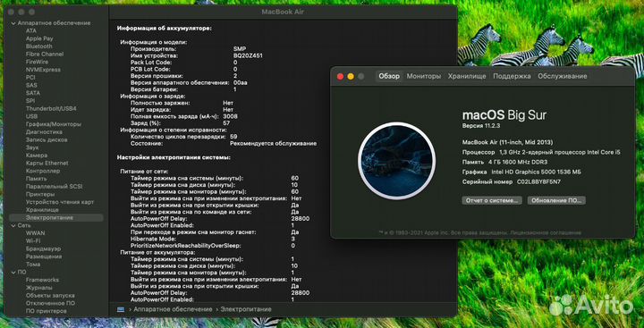Open the Лицензионное соглашение link
Viewport: 644px width, 328px height.
[x=545, y=232]
